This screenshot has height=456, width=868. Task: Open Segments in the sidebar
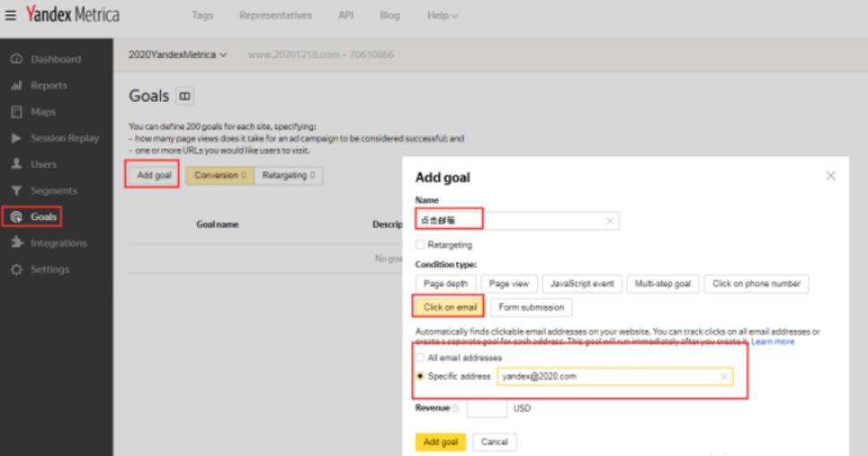pyautogui.click(x=54, y=190)
